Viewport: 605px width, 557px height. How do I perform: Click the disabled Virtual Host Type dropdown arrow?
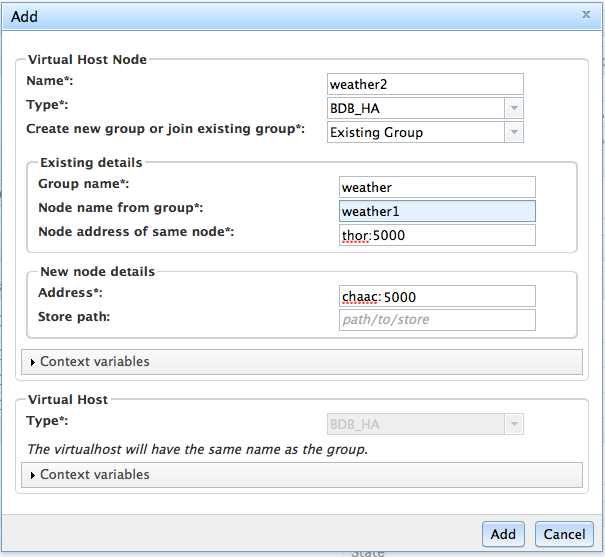[x=512, y=425]
